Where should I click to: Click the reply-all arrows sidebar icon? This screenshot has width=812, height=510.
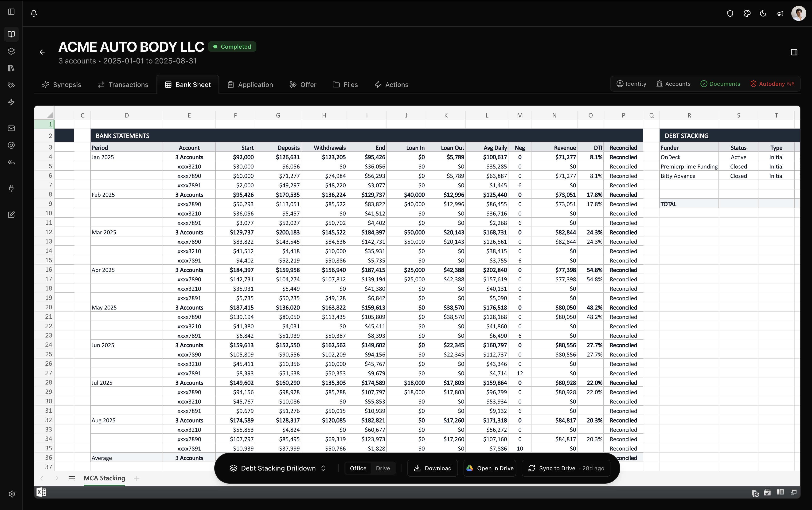[x=11, y=162]
